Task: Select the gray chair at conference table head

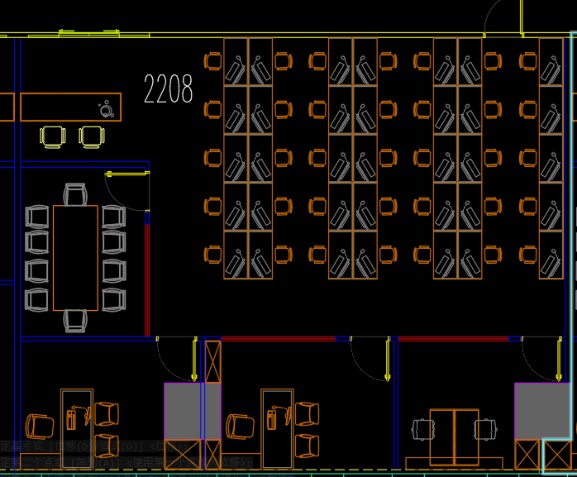Action: coord(75,194)
